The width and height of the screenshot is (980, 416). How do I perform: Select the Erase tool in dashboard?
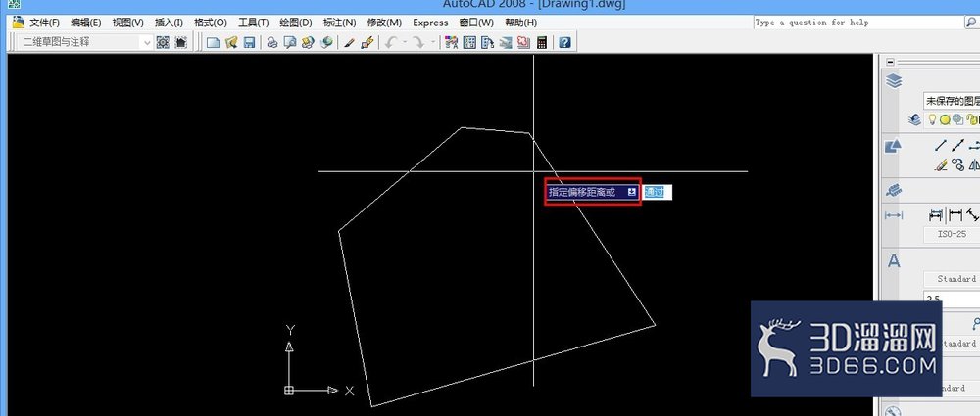tap(941, 164)
